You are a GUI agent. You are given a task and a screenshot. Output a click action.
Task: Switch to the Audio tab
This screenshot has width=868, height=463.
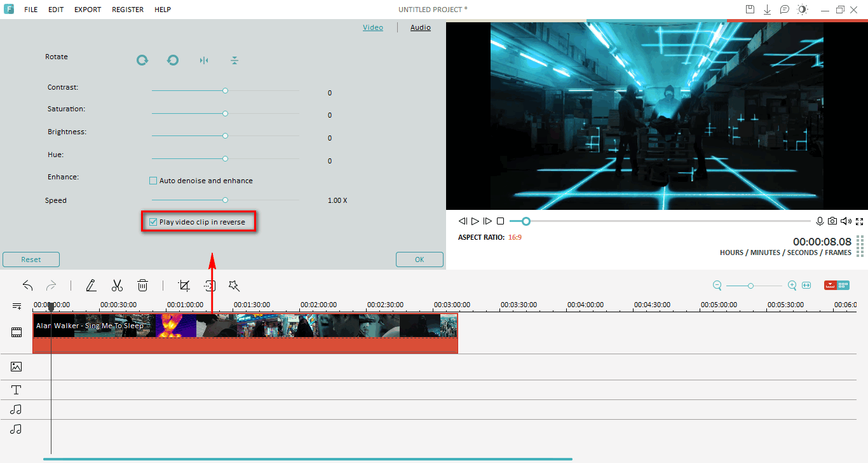tap(420, 27)
